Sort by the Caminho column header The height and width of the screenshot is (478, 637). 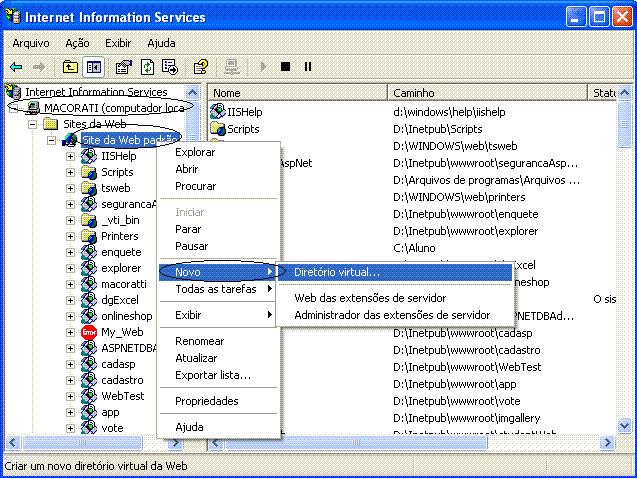(x=488, y=93)
